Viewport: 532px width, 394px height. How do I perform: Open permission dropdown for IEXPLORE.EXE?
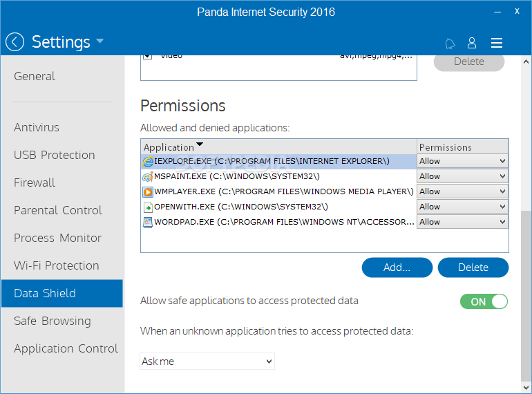click(x=462, y=161)
